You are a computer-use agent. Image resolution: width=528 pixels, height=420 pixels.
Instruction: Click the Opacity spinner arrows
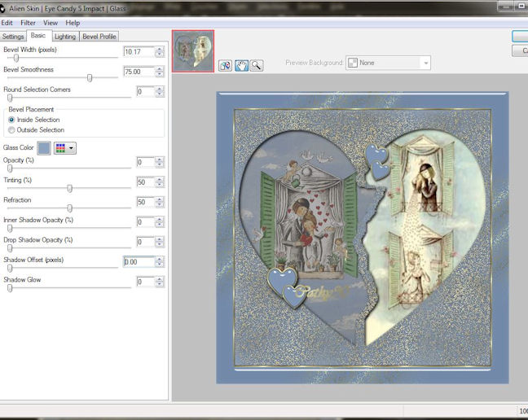[x=160, y=163]
